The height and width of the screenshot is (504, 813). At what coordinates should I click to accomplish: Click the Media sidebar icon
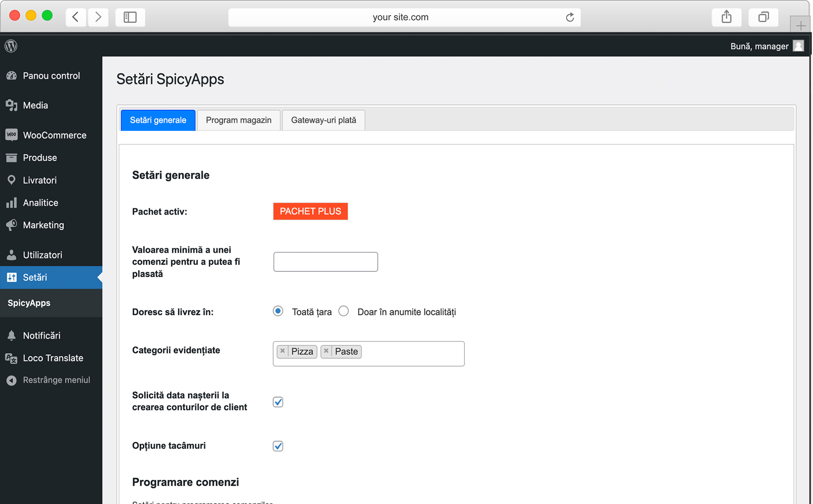pyautogui.click(x=11, y=105)
